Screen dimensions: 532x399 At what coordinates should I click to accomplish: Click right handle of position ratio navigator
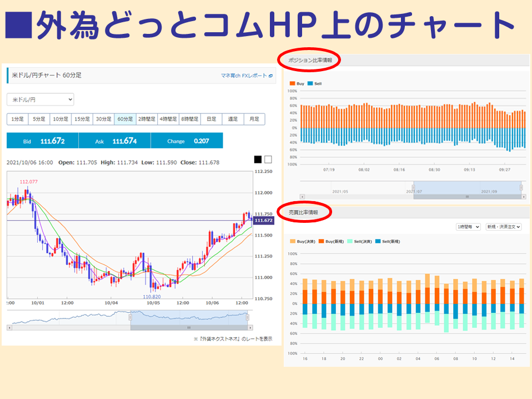[x=521, y=187]
